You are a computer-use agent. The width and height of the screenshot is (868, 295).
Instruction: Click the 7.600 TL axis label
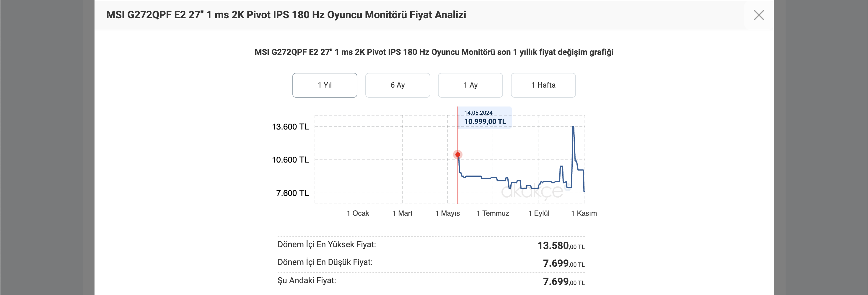coord(292,193)
